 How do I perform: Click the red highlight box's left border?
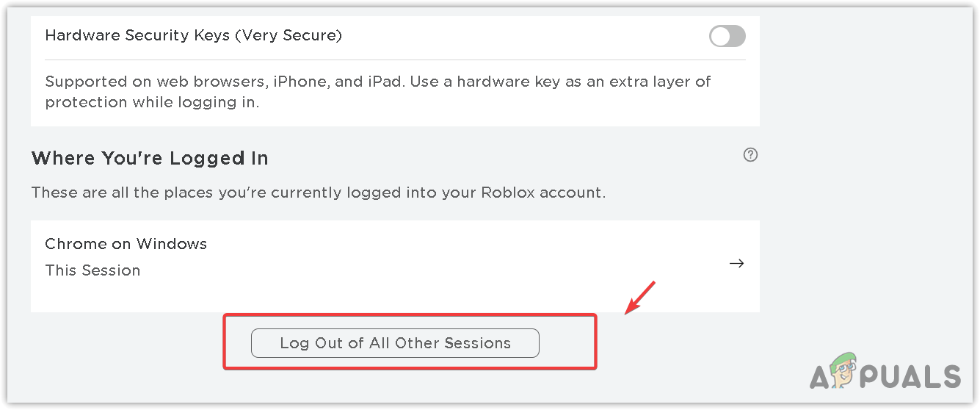coord(225,342)
